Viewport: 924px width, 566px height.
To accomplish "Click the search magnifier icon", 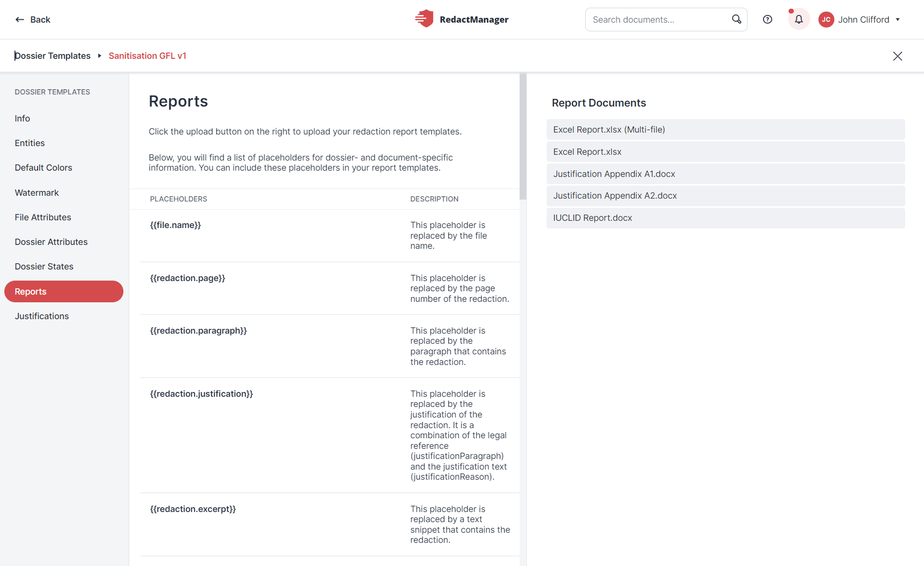I will (736, 19).
